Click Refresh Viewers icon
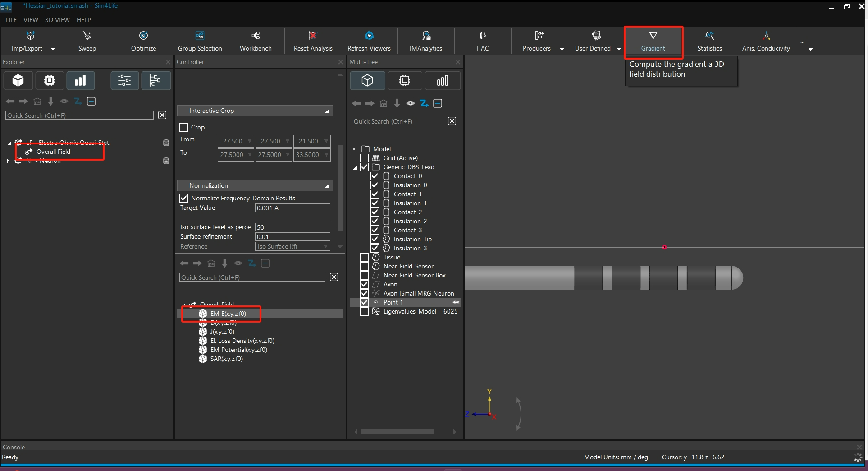This screenshot has width=868, height=471. click(x=369, y=36)
